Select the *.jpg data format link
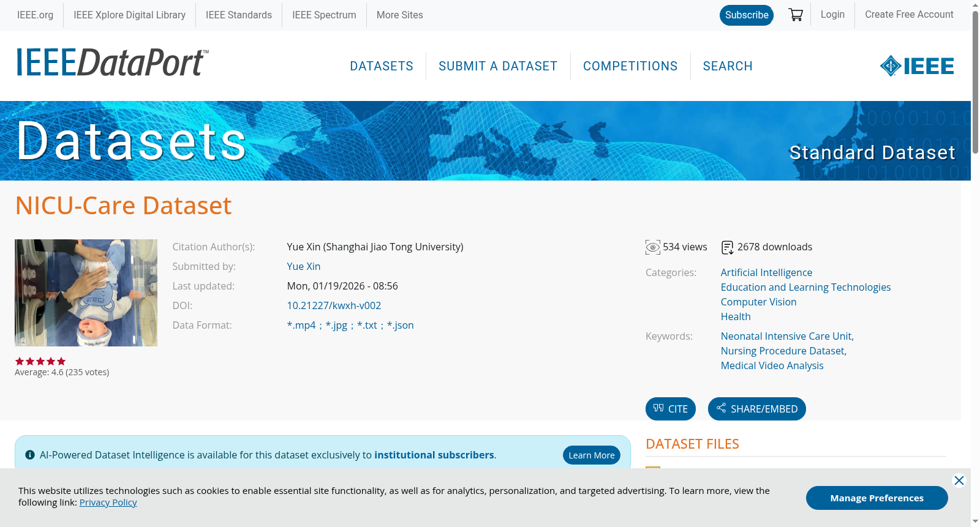 pos(336,325)
